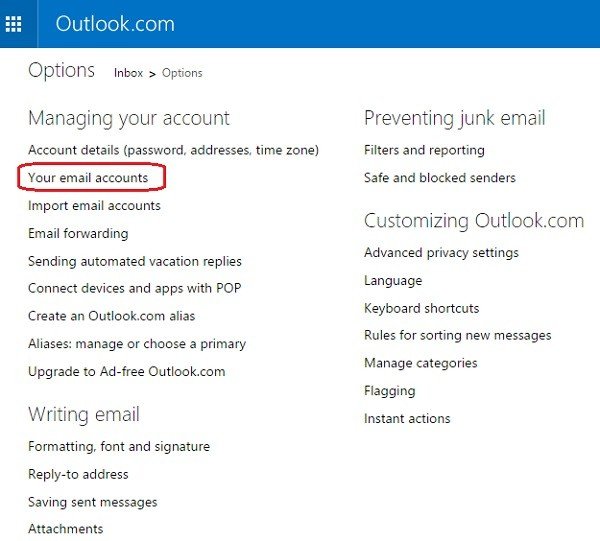
Task: Open Formatting, font and signature
Action: coord(119,446)
